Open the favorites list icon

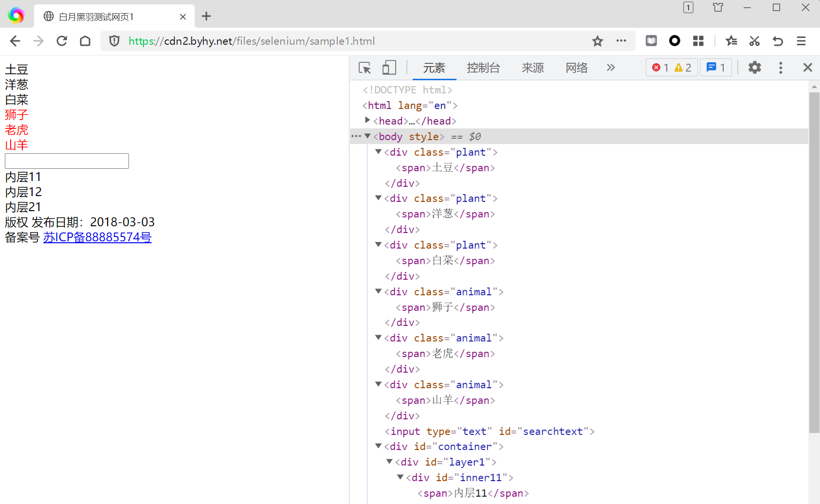point(731,41)
